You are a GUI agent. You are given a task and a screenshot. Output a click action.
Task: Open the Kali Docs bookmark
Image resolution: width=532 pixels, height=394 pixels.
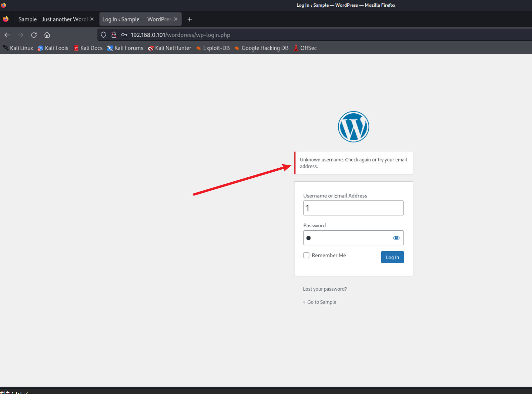(88, 48)
